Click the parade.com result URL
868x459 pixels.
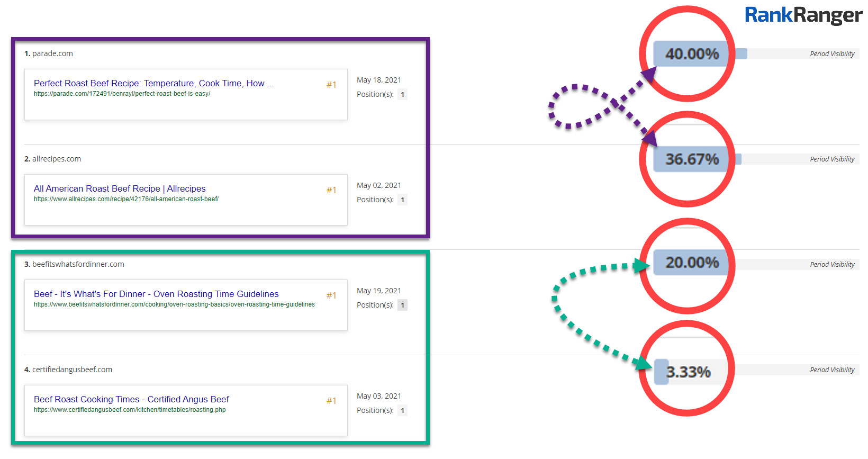tap(122, 94)
